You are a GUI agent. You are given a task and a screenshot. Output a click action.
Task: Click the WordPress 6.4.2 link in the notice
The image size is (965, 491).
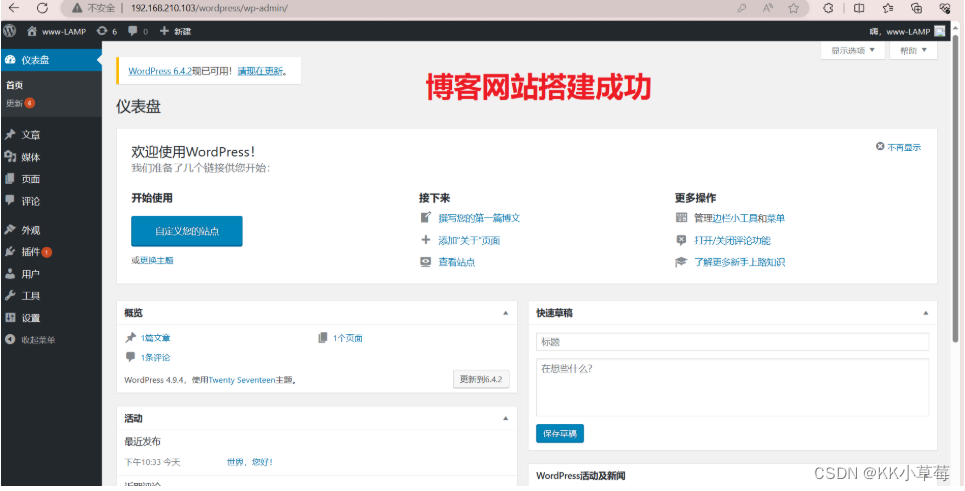click(x=160, y=71)
